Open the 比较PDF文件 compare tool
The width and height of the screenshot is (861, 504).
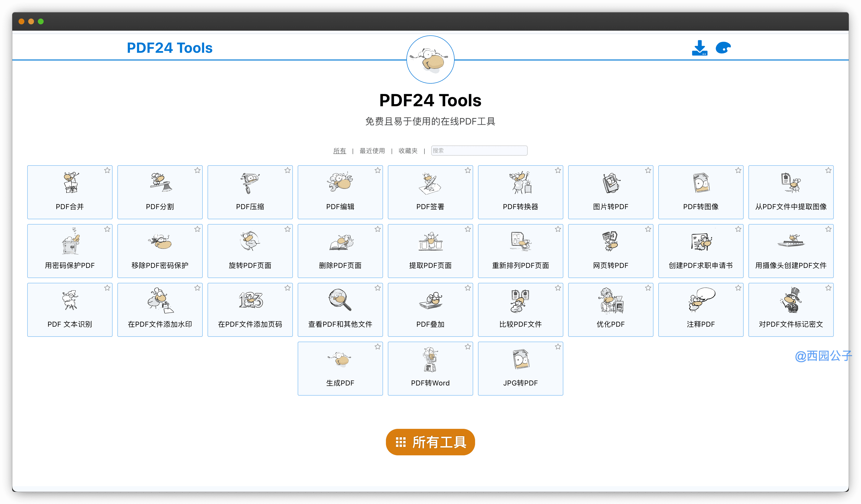(x=521, y=310)
